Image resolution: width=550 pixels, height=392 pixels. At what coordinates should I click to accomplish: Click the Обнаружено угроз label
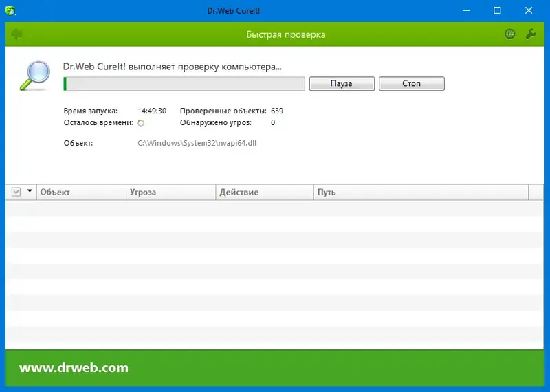[x=216, y=123]
